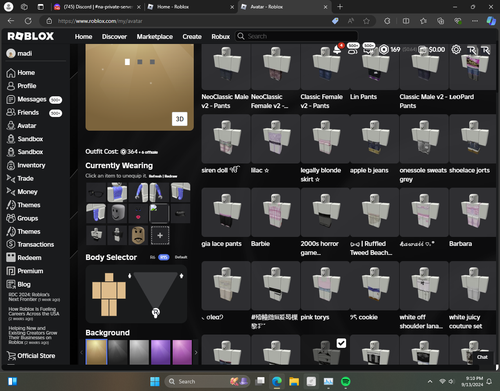Open the Marketplace nav menu
500x391 pixels.
(155, 36)
